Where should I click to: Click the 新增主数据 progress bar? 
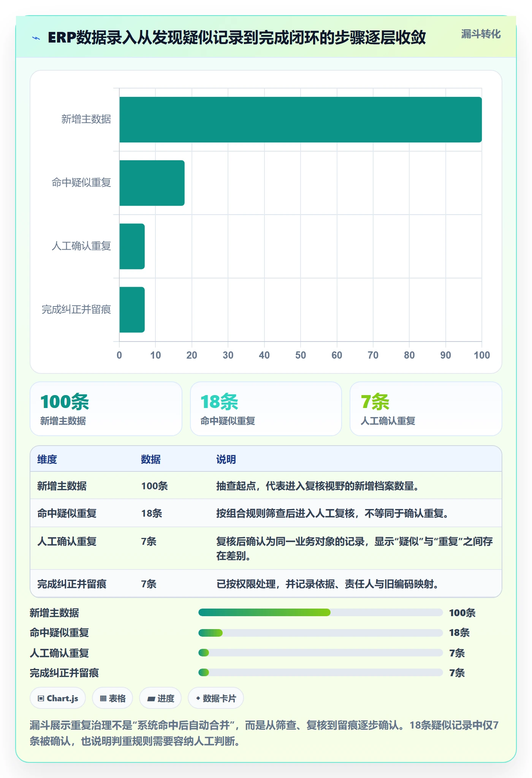click(321, 612)
